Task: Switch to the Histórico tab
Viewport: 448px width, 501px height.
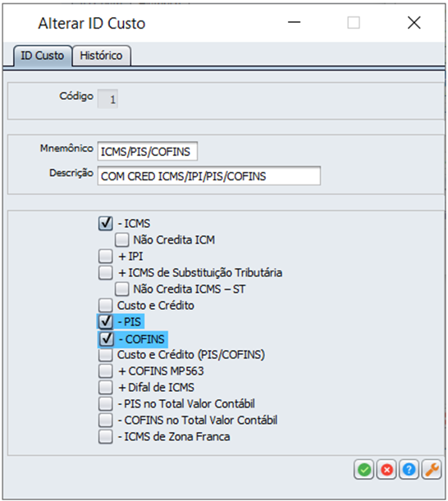Action: 102,56
